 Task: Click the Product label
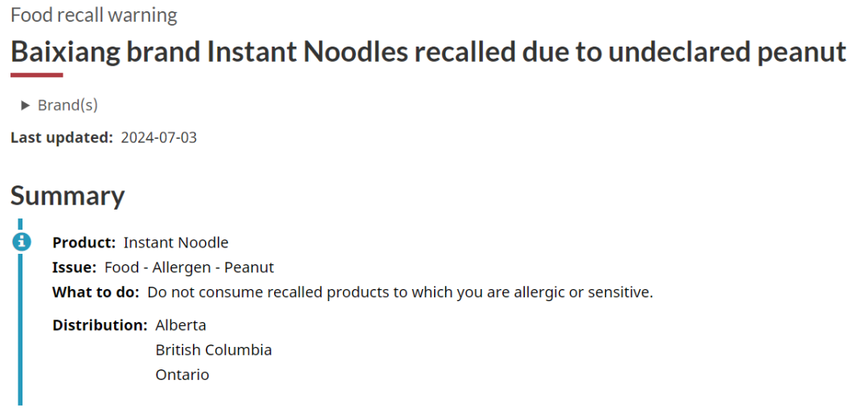point(84,243)
